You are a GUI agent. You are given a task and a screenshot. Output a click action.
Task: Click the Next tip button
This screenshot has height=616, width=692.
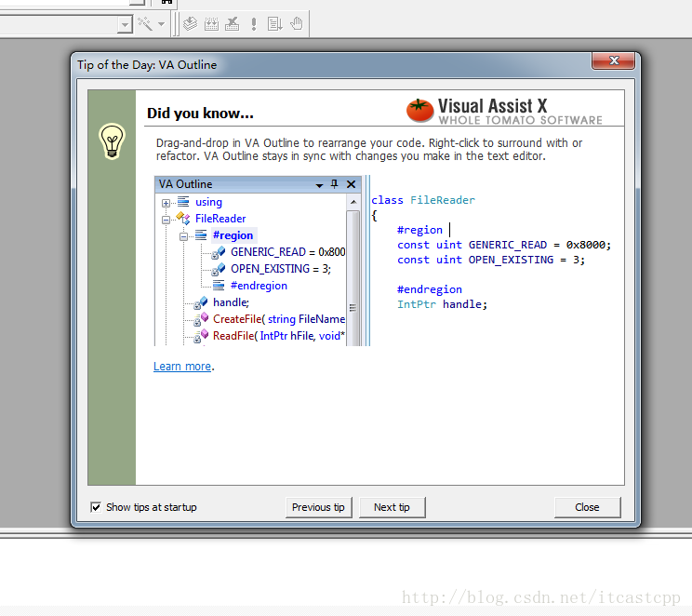(392, 507)
